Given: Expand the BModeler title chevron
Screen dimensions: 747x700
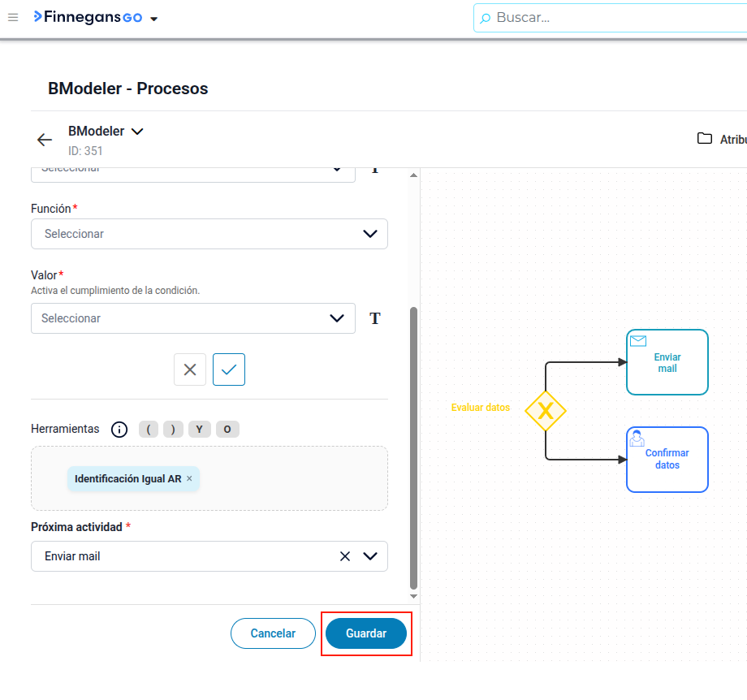Looking at the screenshot, I should coord(137,131).
